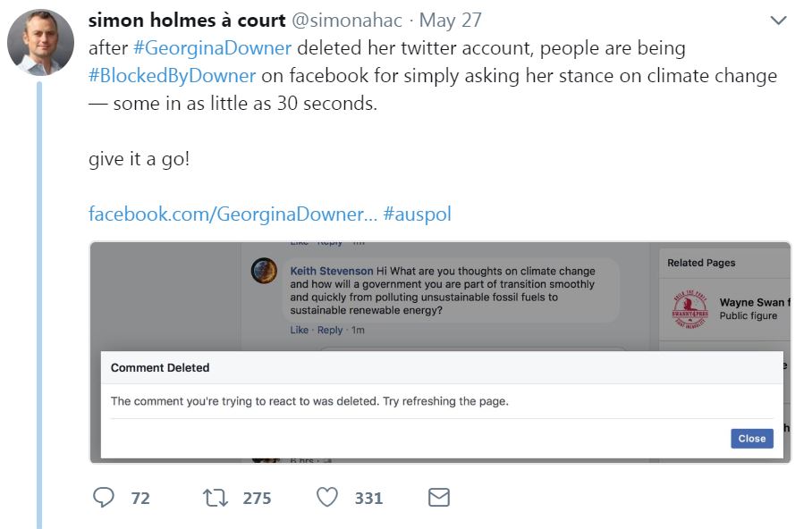Click the envelope direct message icon

point(438,498)
